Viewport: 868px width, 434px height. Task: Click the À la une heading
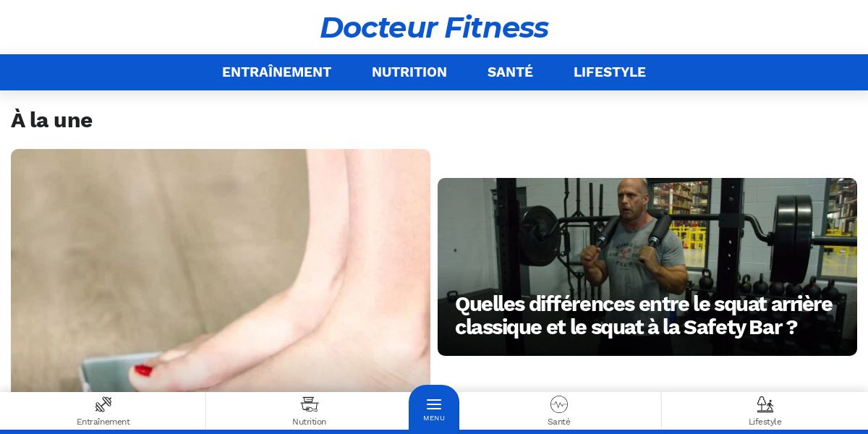click(x=51, y=120)
